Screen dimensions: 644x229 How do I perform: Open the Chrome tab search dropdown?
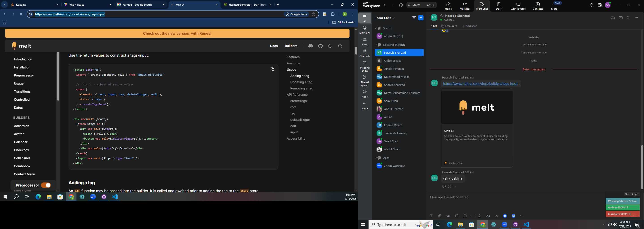(4, 4)
